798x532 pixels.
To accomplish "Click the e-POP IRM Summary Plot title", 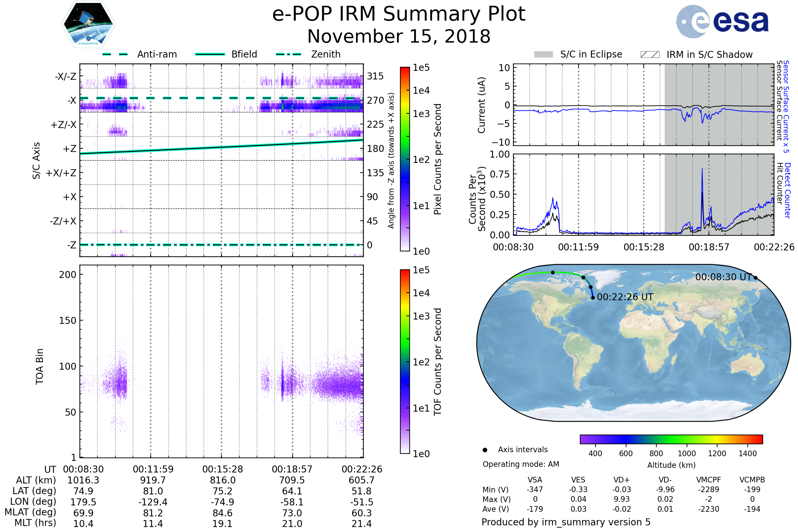I will click(x=399, y=14).
